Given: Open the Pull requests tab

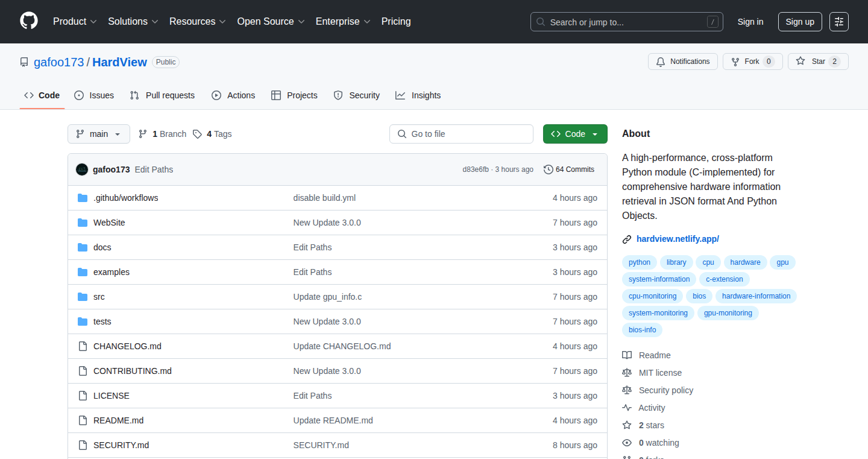Looking at the screenshot, I should click(162, 95).
